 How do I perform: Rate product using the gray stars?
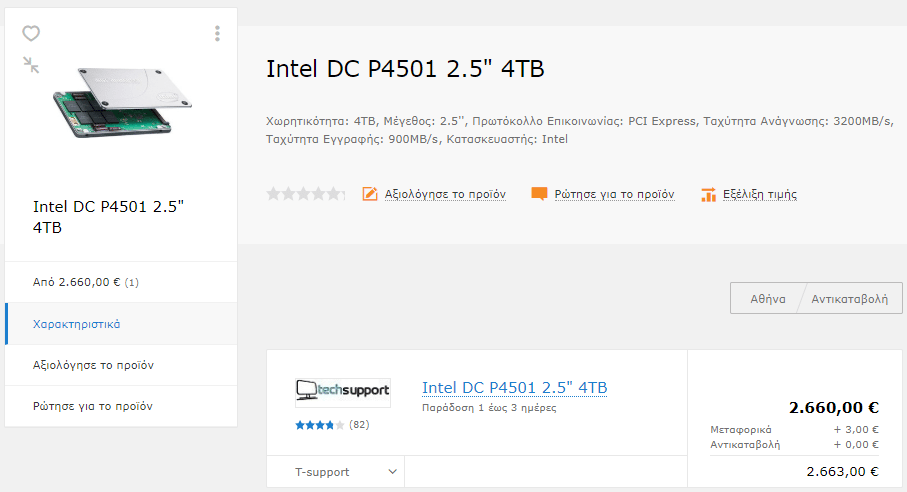[x=305, y=194]
